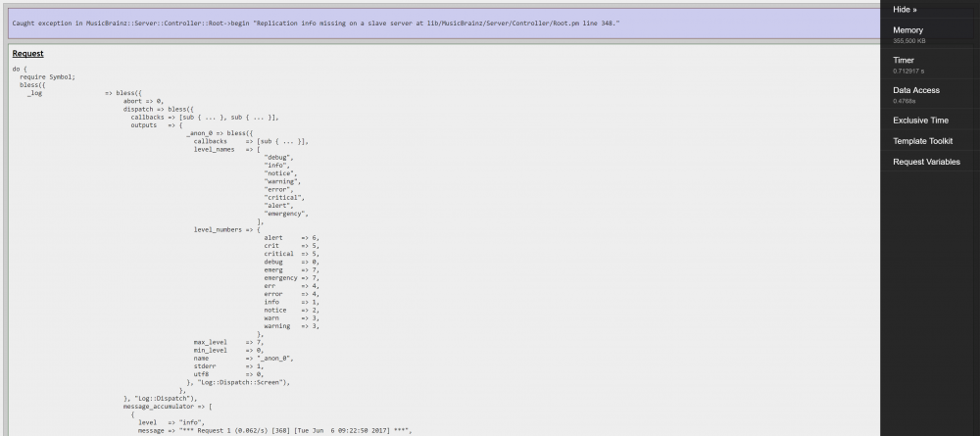Click the 'level_numbers' key
Viewport: 980px width, 436px height.
pyautogui.click(x=218, y=230)
